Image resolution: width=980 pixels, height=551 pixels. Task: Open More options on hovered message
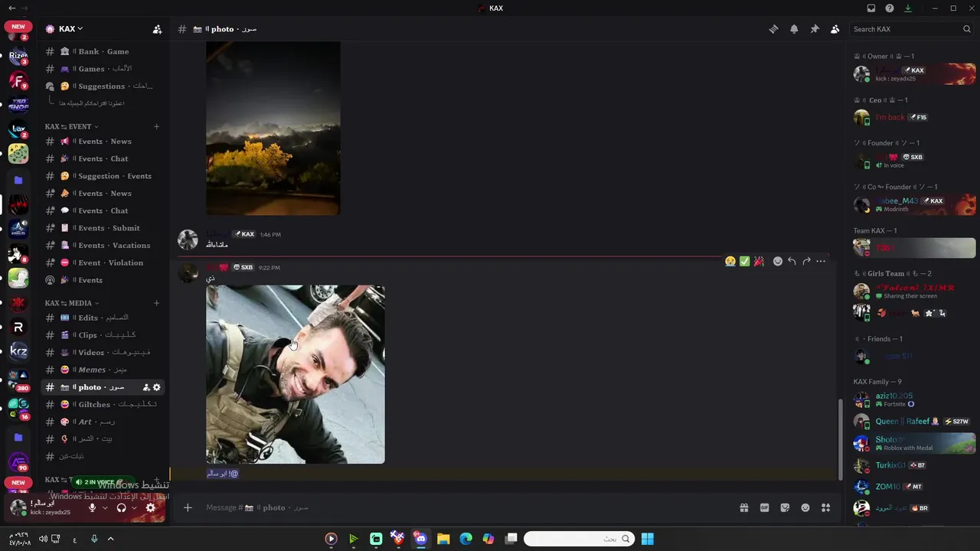821,261
